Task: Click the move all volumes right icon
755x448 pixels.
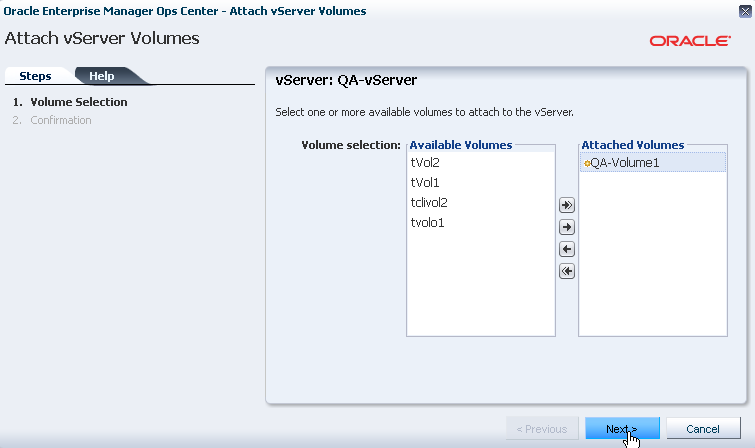Action: click(567, 205)
